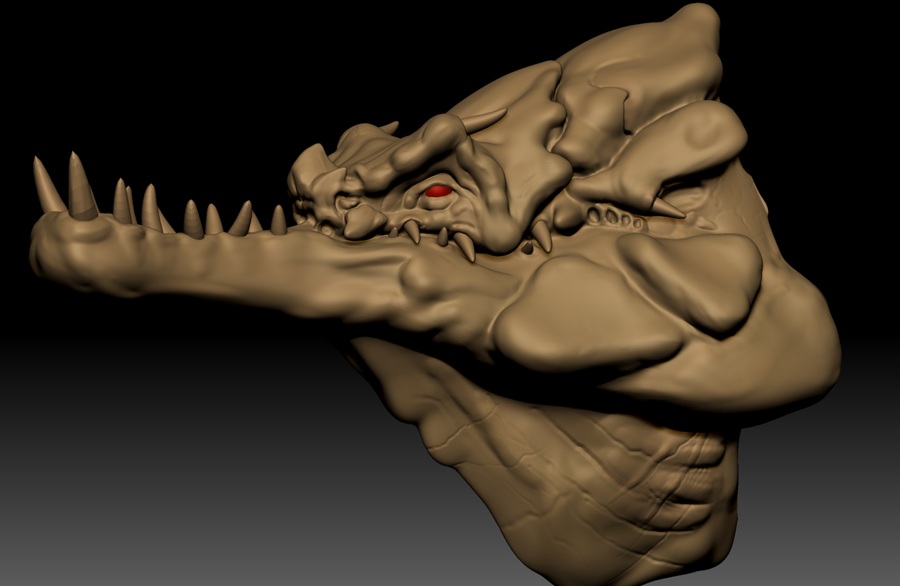Click the row of small holes behind jaw
900x586 pixels.
[x=616, y=218]
